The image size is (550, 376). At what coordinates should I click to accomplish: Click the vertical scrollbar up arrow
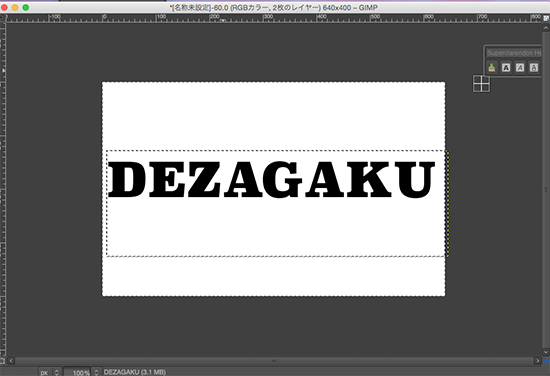[x=546, y=27]
